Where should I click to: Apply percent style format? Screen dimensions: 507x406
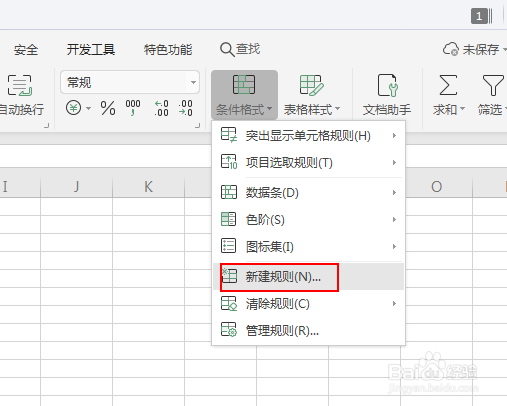coord(108,108)
